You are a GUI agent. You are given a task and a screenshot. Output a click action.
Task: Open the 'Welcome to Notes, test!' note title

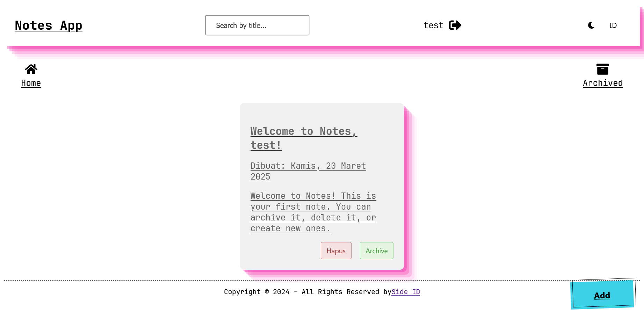[304, 138]
